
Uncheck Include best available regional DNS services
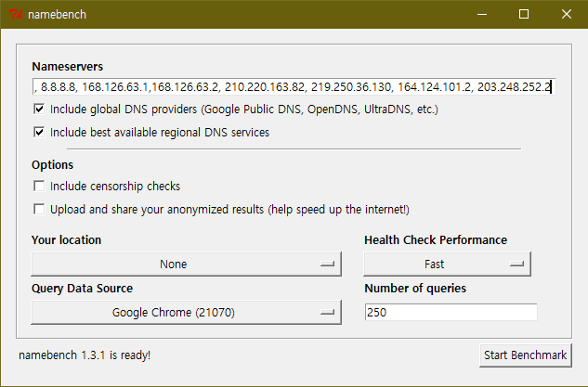(39, 133)
